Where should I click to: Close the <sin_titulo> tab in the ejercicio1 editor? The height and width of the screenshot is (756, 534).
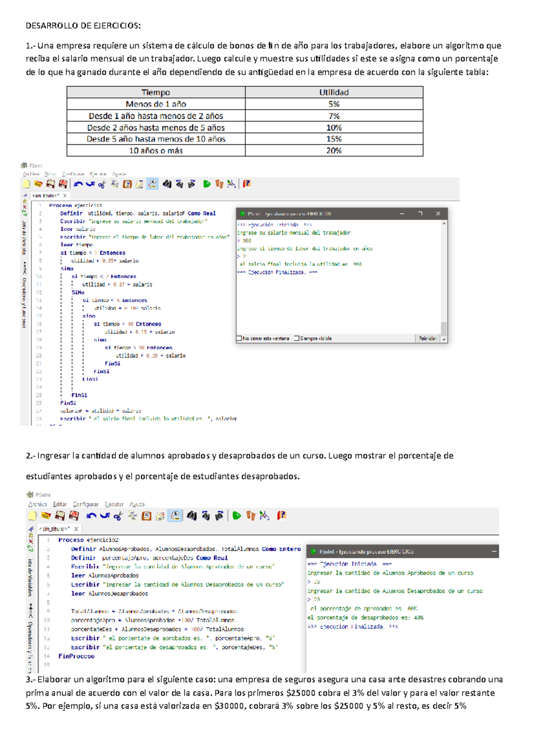click(x=65, y=195)
